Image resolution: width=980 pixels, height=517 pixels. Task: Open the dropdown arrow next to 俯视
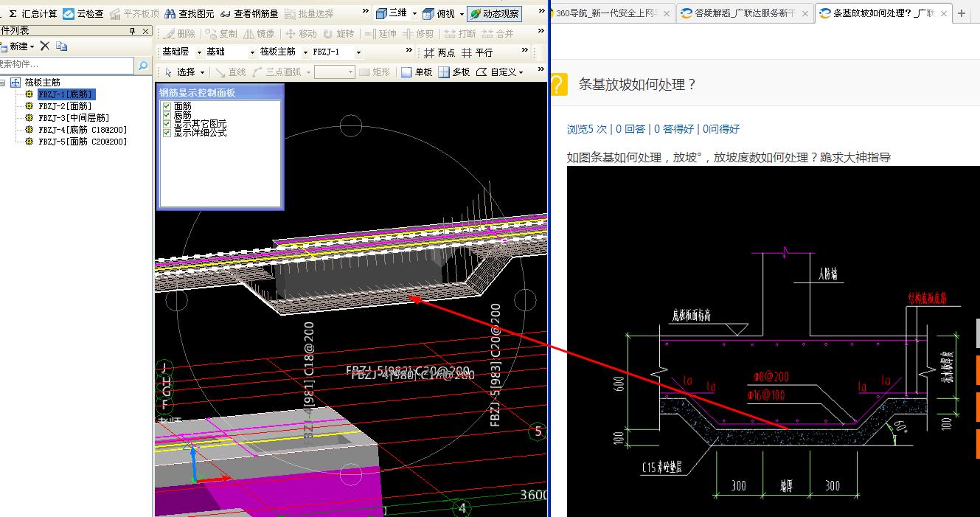(462, 14)
